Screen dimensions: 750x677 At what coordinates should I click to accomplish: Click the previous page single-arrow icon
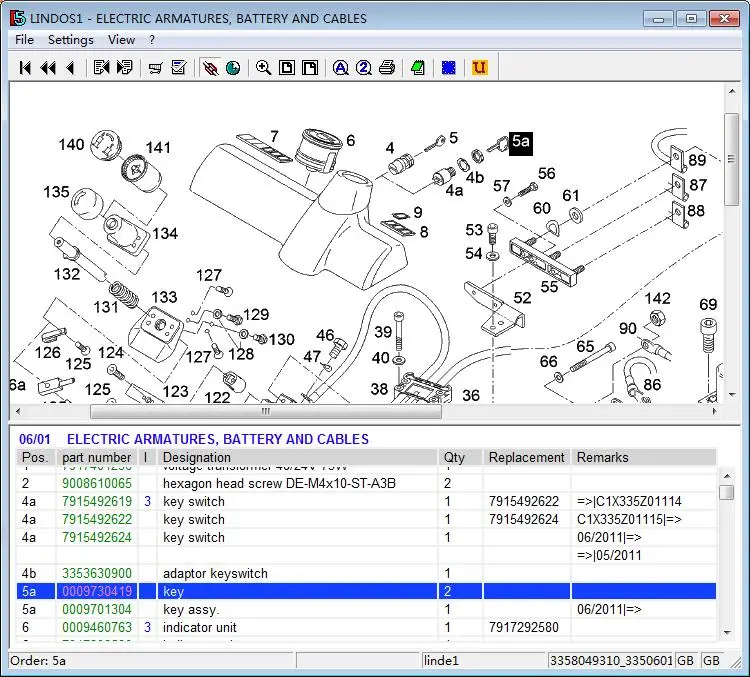pyautogui.click(x=69, y=68)
